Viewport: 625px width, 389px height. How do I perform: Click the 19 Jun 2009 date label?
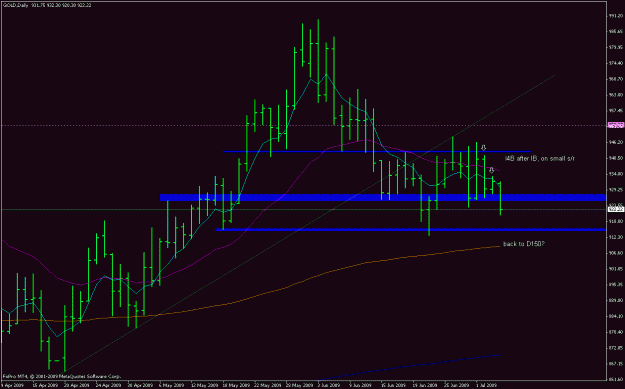pos(424,386)
